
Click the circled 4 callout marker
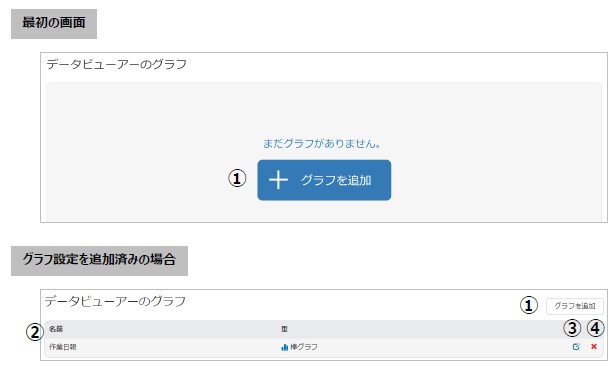coord(596,328)
